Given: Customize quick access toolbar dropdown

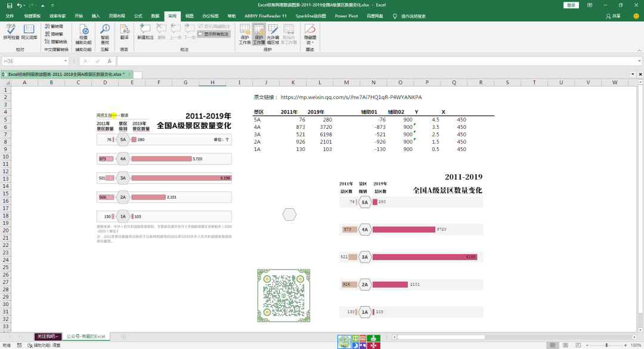Looking at the screenshot, I should point(52,5).
